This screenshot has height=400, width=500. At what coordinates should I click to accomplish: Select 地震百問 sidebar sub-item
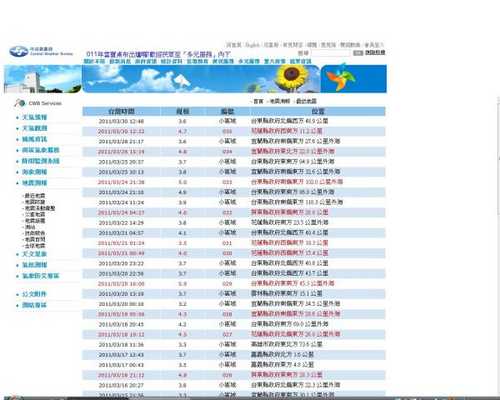point(35,240)
